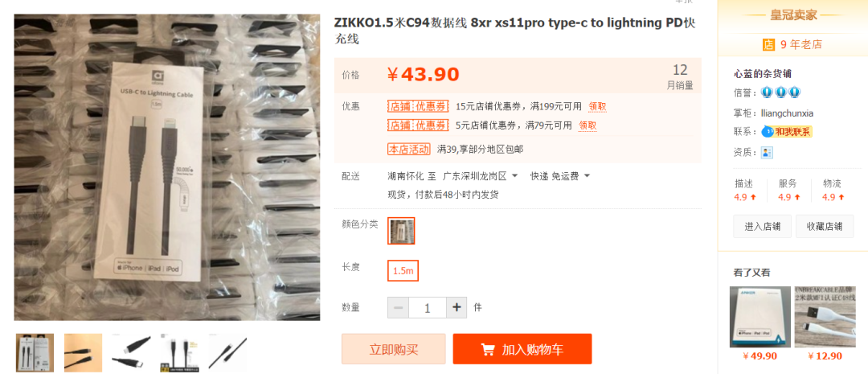
Task: Open third thumbnail showing cable connectors
Action: coord(131,352)
